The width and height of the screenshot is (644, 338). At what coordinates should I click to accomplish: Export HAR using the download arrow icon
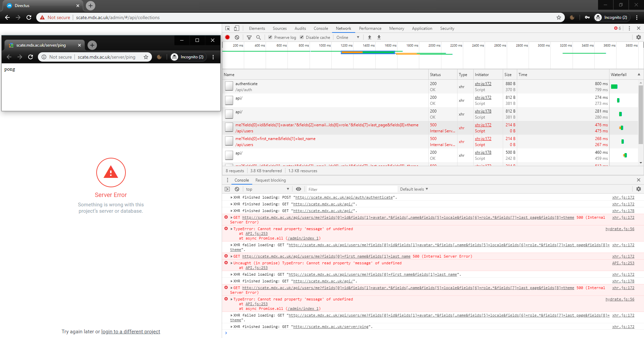[379, 37]
